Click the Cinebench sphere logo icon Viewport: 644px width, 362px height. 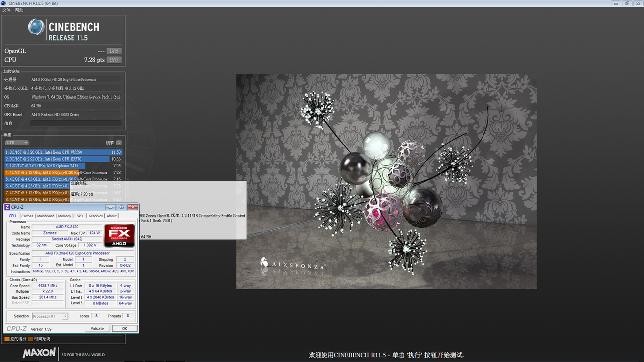pyautogui.click(x=36, y=27)
